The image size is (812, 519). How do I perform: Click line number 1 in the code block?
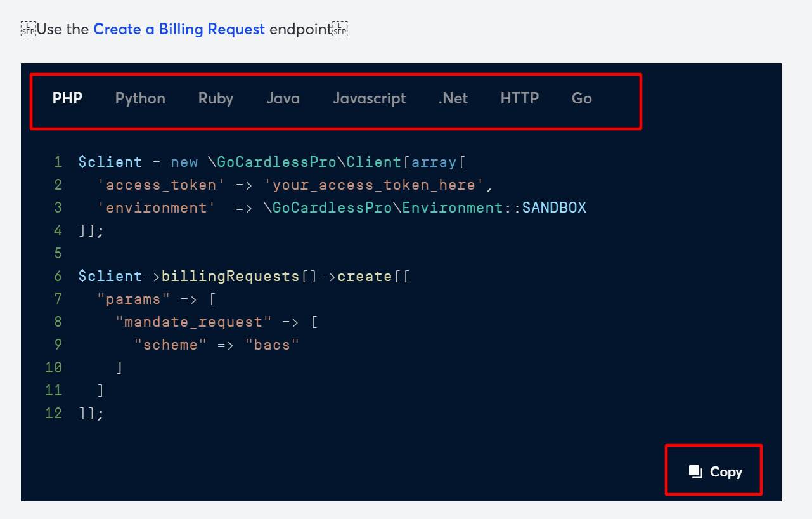click(58, 162)
